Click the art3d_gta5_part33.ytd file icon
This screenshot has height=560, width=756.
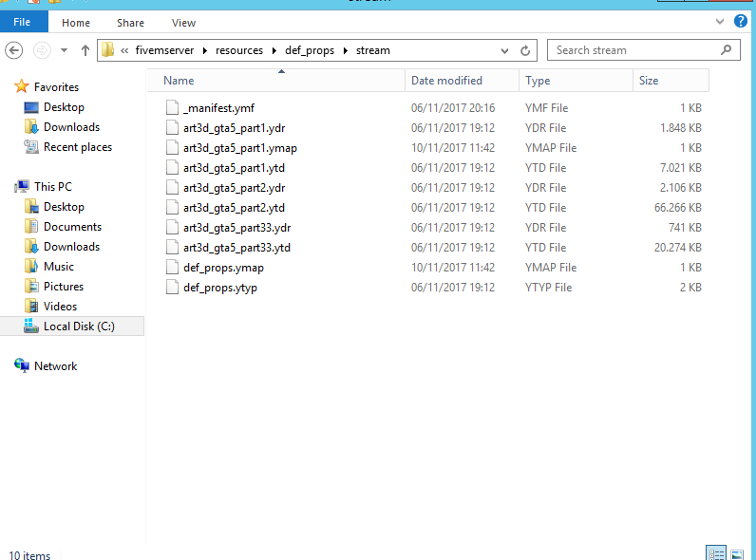(x=172, y=247)
